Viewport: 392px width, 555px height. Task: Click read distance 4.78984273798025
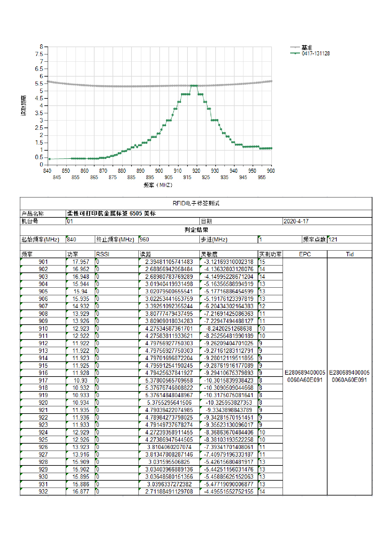pos(169,417)
